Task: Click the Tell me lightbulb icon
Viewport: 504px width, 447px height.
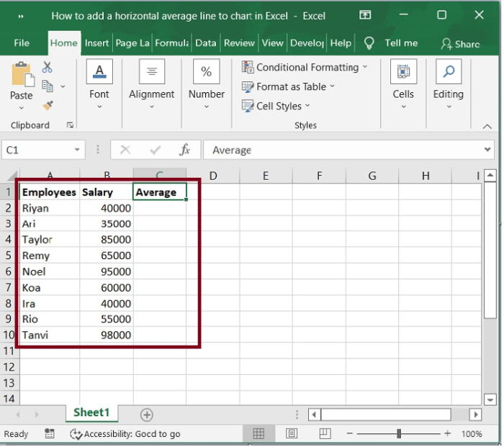Action: pyautogui.click(x=369, y=43)
